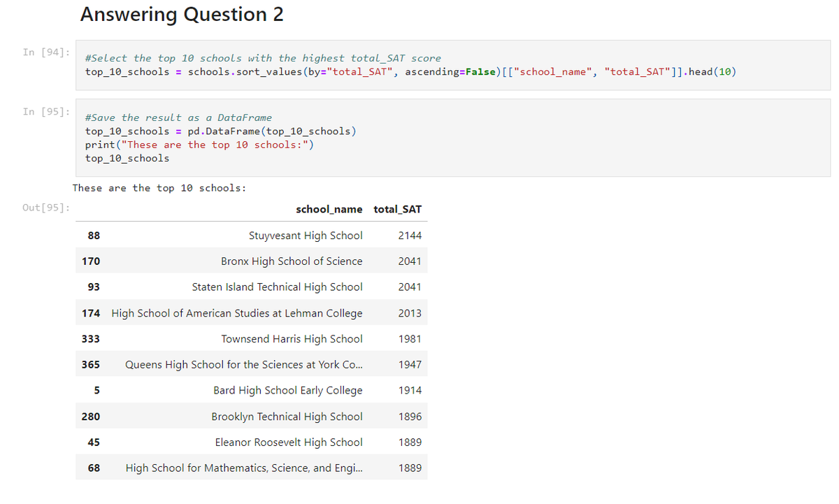839x504 pixels.
Task: Click the 2041 value in the Staten Island row
Action: pos(410,287)
